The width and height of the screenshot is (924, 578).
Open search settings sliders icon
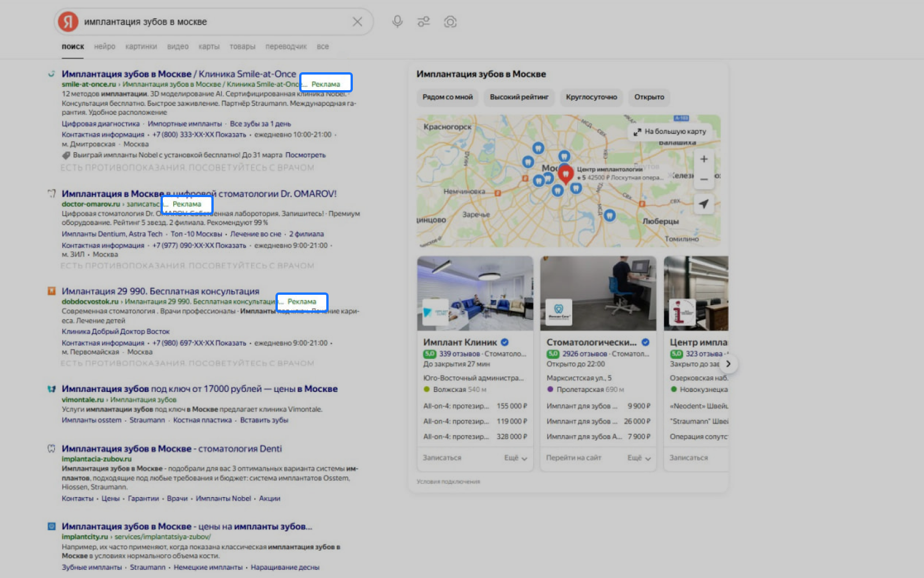(424, 22)
